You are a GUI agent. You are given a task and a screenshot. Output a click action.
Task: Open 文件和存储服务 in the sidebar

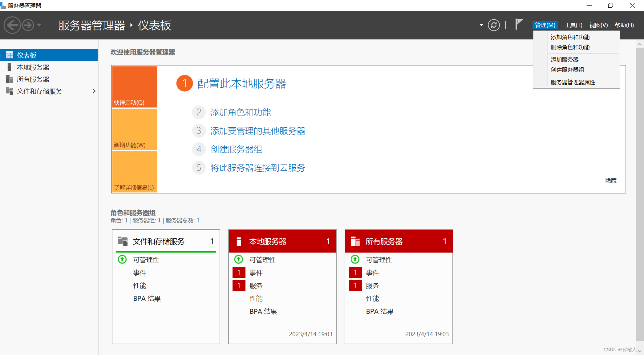(49, 91)
